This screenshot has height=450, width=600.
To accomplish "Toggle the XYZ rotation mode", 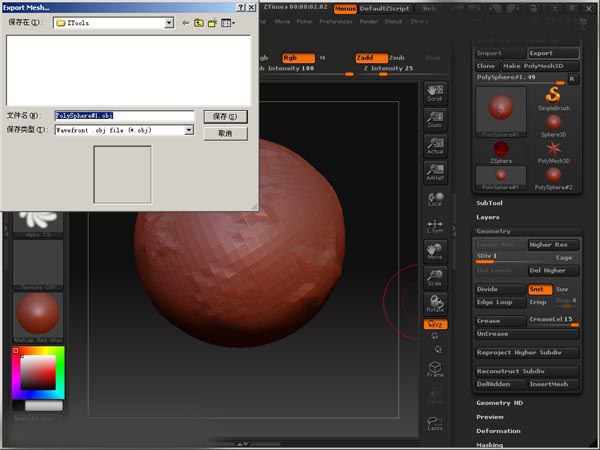I will 435,324.
